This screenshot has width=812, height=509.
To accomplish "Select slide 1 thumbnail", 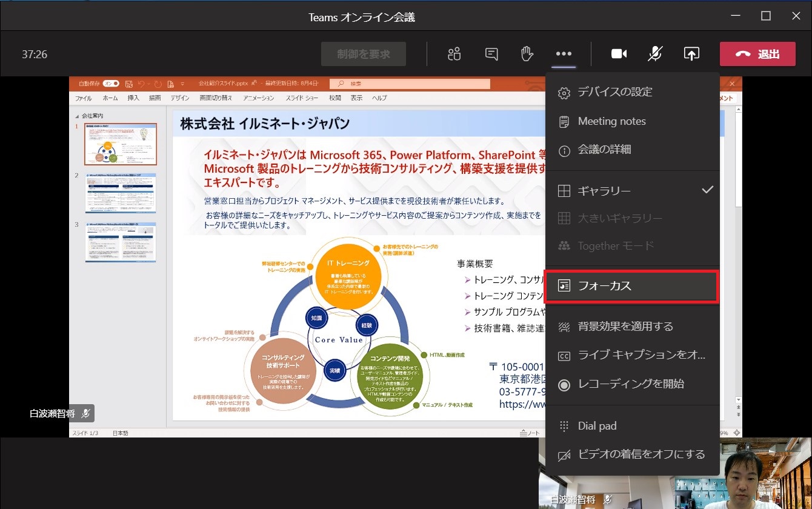I will click(121, 144).
